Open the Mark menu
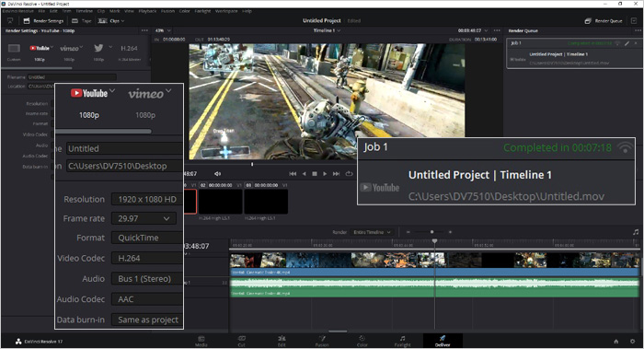 click(115, 11)
